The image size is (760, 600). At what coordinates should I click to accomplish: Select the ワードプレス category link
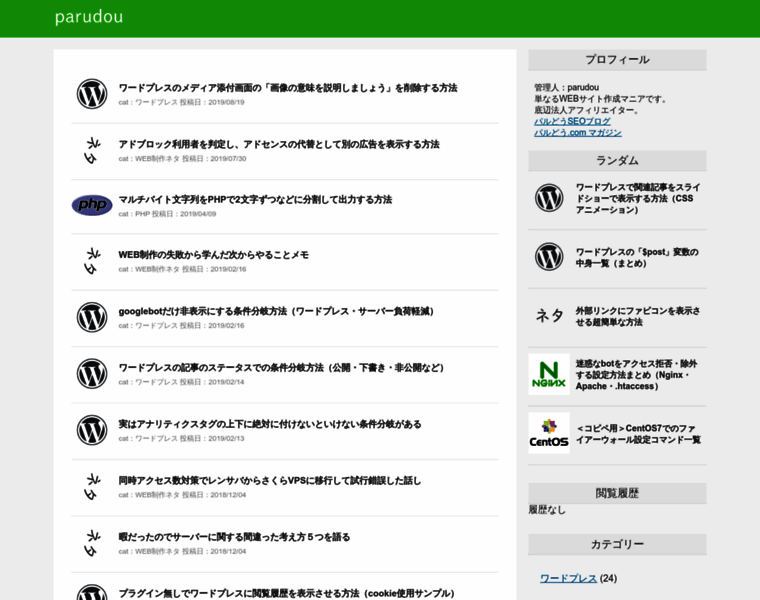568,578
